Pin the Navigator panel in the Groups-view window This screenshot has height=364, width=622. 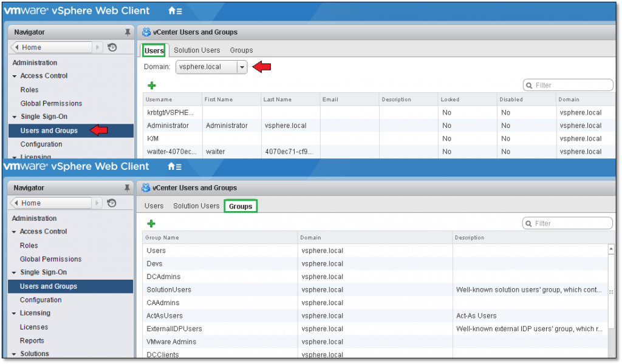tap(127, 187)
